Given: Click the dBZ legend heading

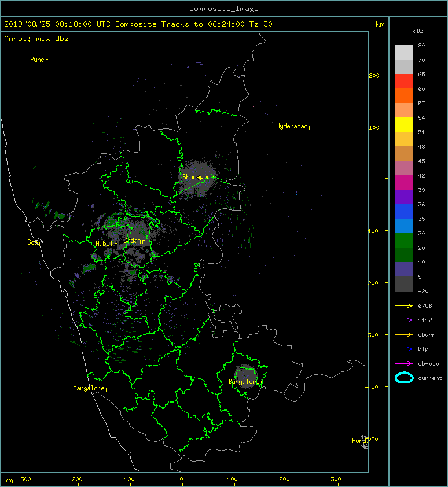Looking at the screenshot, I should [x=418, y=31].
